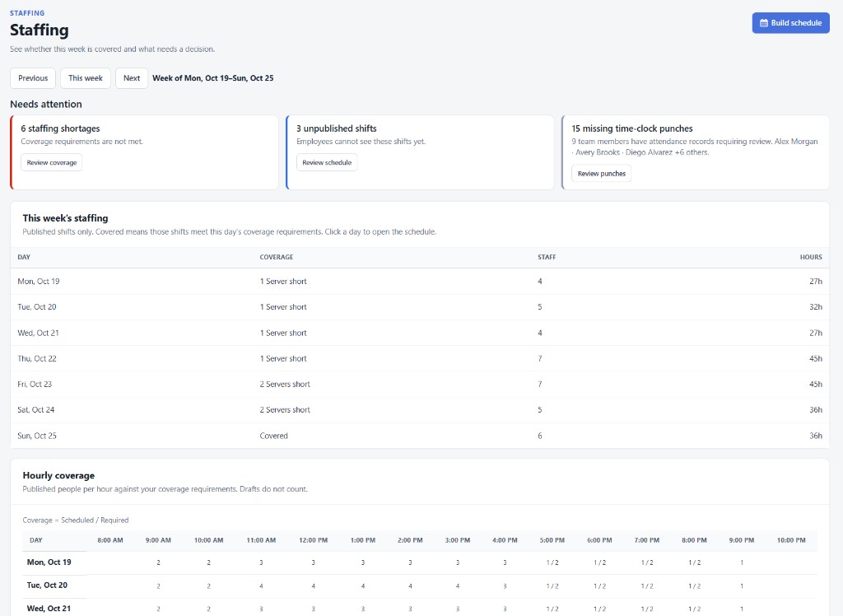Click 'Covered' status for Sun, Oct 25
The image size is (843, 616).
[x=273, y=436]
